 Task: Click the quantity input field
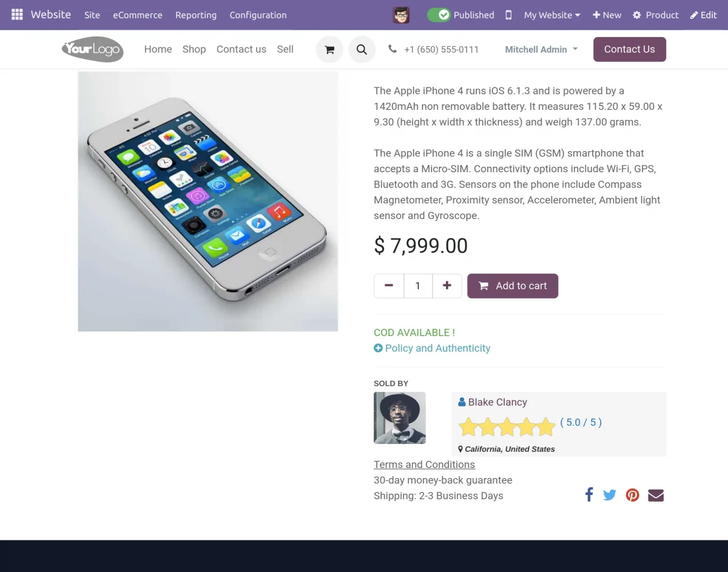[418, 286]
